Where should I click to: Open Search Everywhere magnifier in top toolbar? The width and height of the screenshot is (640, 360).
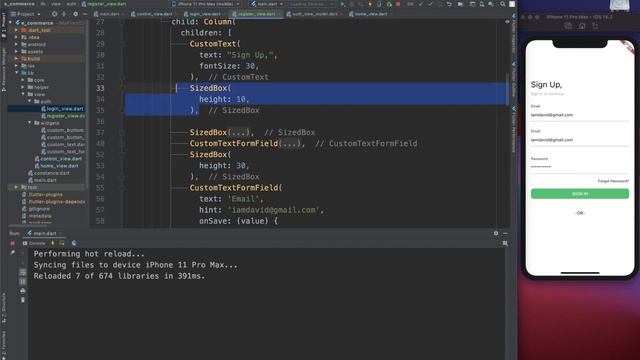coord(502,4)
